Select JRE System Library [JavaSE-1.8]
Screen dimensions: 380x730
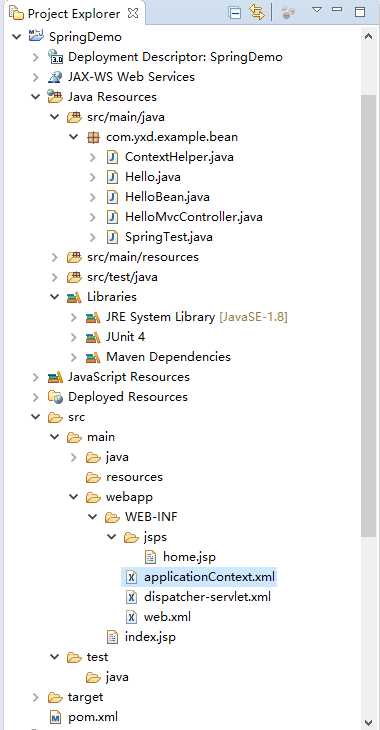click(x=197, y=317)
